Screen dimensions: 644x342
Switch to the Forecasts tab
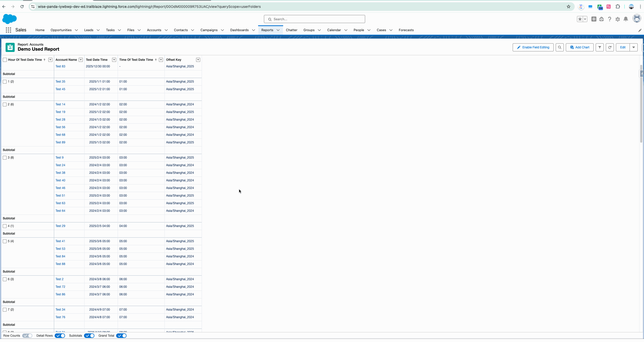[406, 30]
